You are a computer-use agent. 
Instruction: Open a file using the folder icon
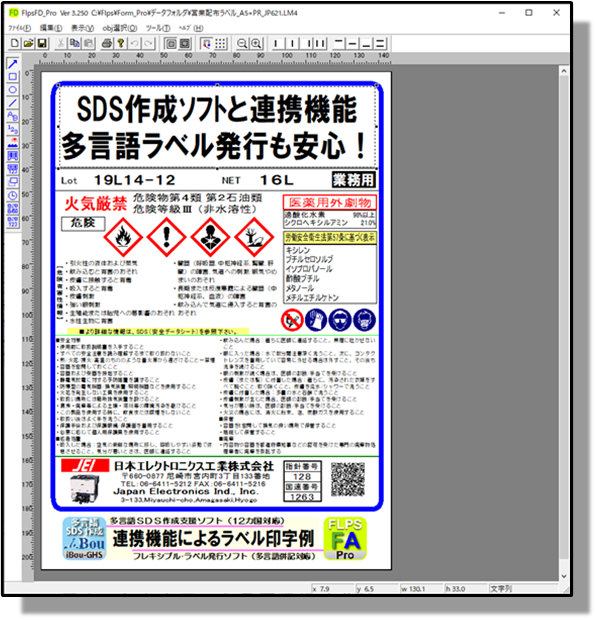coord(28,43)
